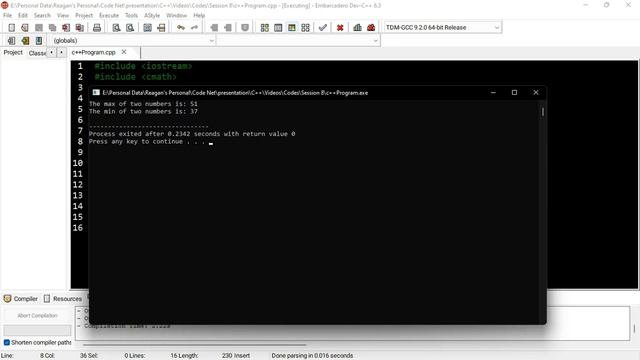The image size is (640, 360).
Task: Open the Project menu
Action: (x=84, y=16)
